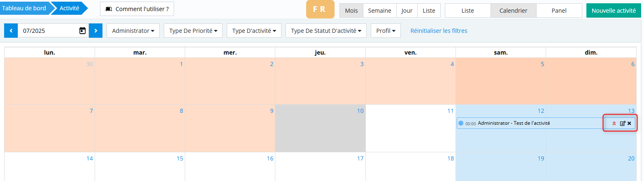644x181 pixels.
Task: Delete the activity with the X icon
Action: tap(629, 124)
